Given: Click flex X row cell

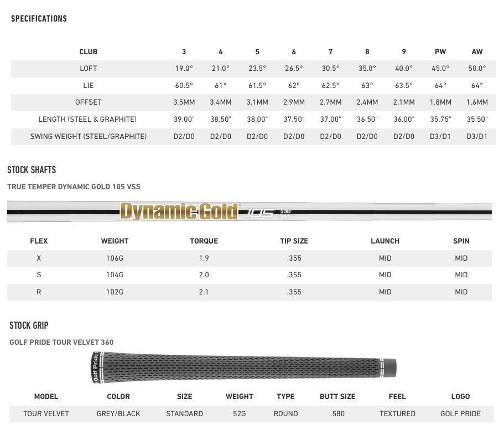Looking at the screenshot, I should 39,258.
